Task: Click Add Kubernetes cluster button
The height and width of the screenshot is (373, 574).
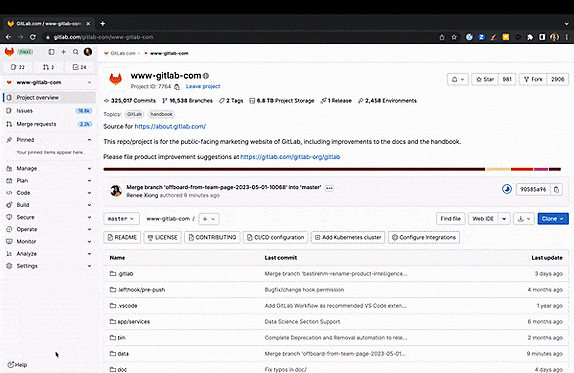Action: pos(348,238)
